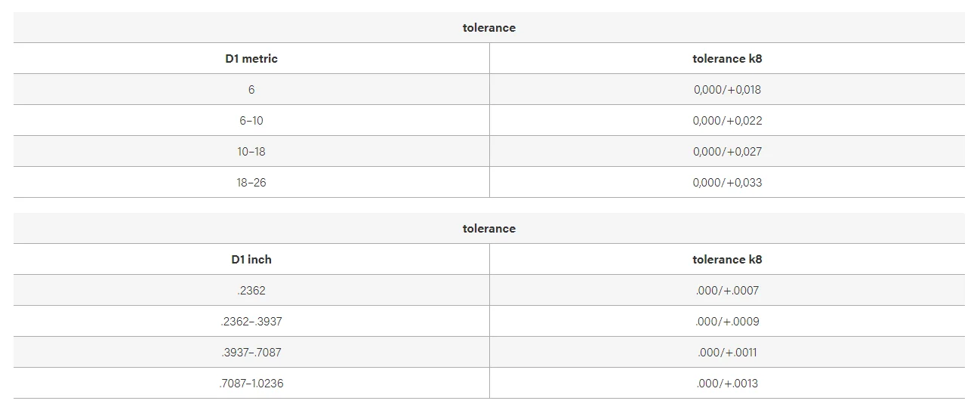Select the cell with D1 metric 6

(x=251, y=89)
